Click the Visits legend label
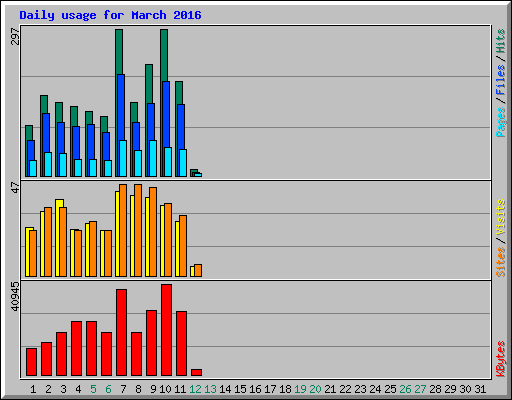Screen dimensions: 512x400 tap(501, 218)
